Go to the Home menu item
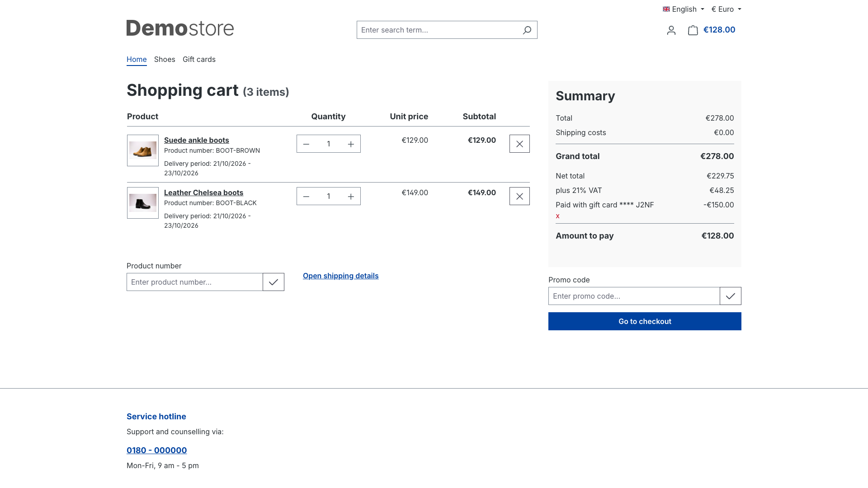Viewport: 868px width, 488px height. coord(137,59)
